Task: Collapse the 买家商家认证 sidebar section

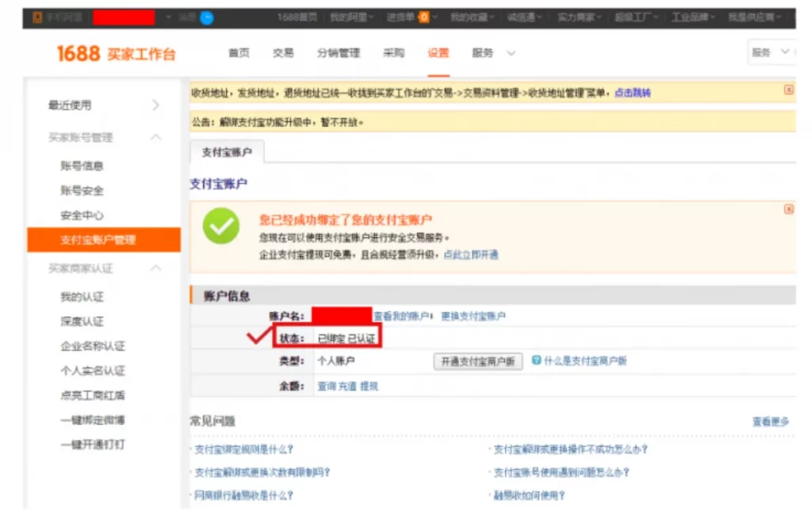Action: pyautogui.click(x=156, y=268)
